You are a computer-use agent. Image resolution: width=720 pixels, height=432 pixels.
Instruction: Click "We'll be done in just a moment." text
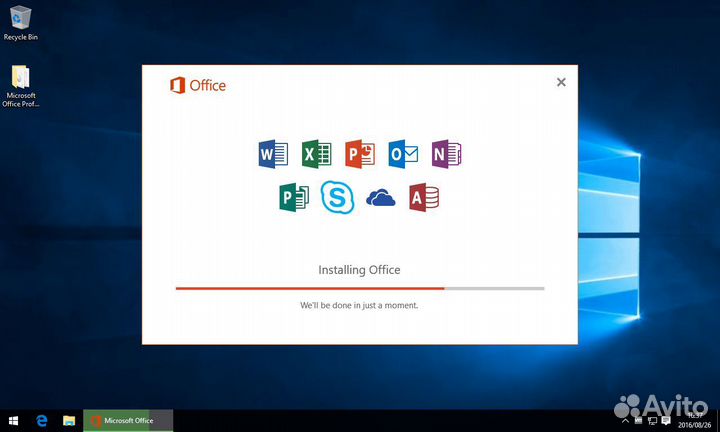click(x=359, y=305)
